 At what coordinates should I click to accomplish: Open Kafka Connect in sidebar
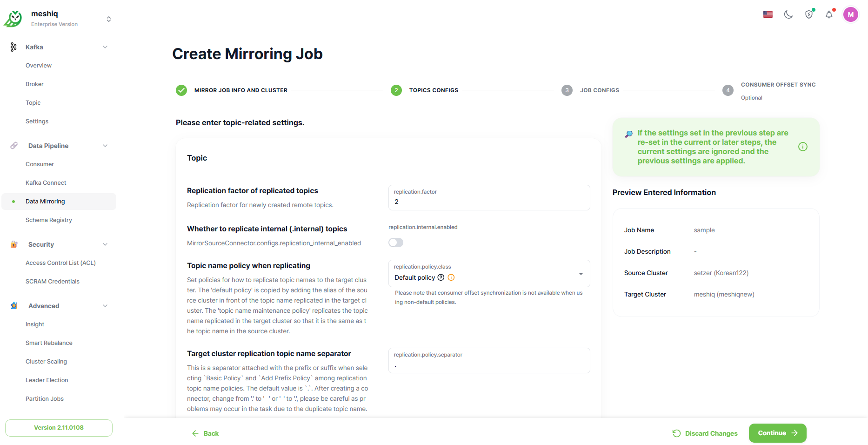tap(46, 183)
